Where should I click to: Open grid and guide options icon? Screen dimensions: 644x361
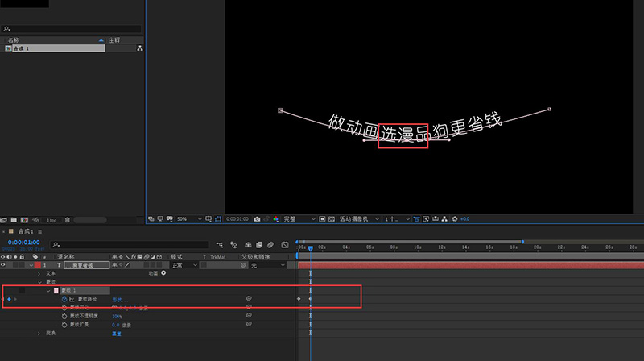(x=208, y=219)
